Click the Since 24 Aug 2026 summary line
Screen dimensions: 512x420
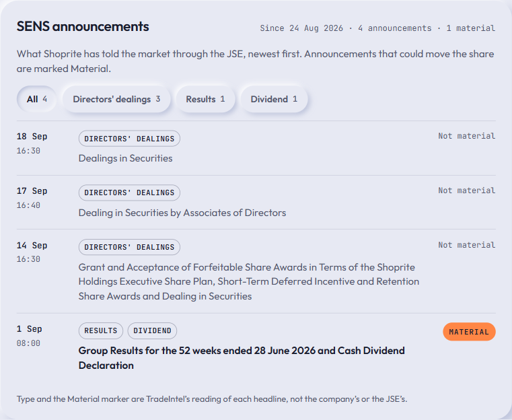(377, 28)
